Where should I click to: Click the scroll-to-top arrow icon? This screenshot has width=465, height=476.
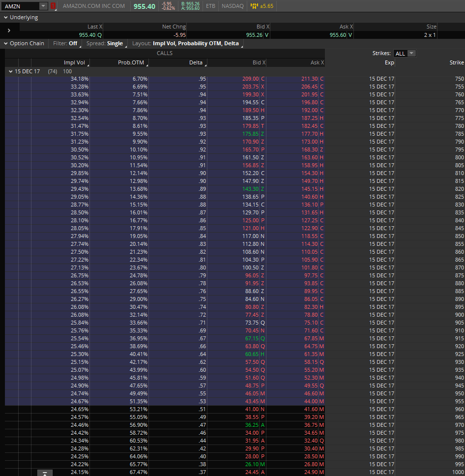(45, 473)
